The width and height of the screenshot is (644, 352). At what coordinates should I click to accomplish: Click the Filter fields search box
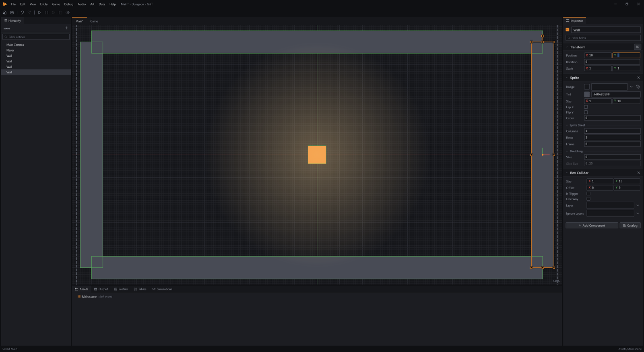pos(603,38)
